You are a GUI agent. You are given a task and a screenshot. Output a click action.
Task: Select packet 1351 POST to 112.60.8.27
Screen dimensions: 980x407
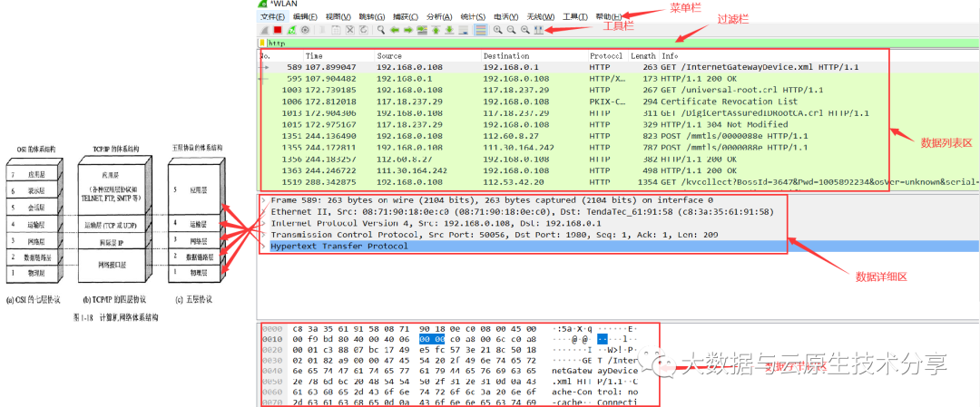click(619, 135)
